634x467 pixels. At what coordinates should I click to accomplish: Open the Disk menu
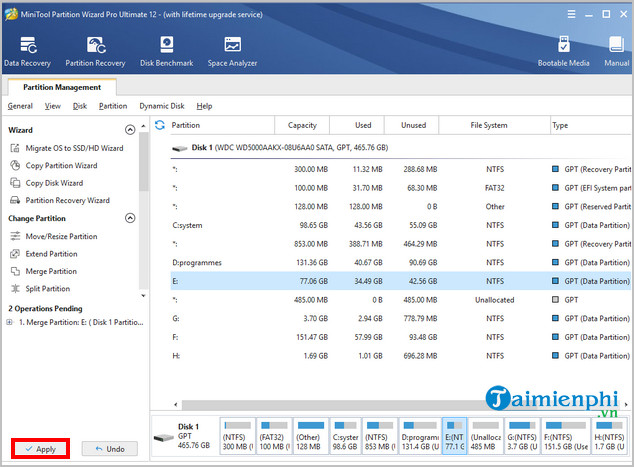(x=80, y=106)
